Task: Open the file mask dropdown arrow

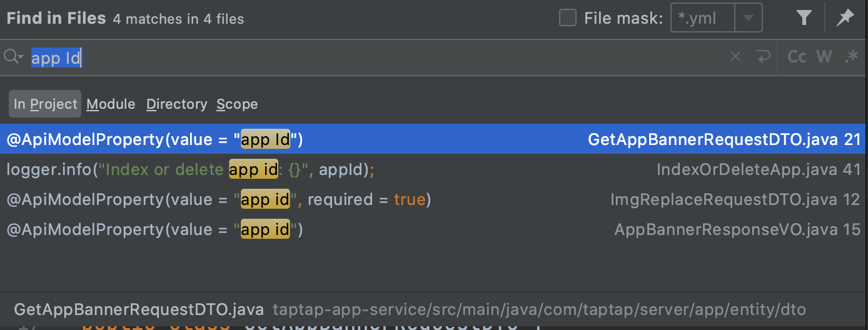Action: pos(748,18)
